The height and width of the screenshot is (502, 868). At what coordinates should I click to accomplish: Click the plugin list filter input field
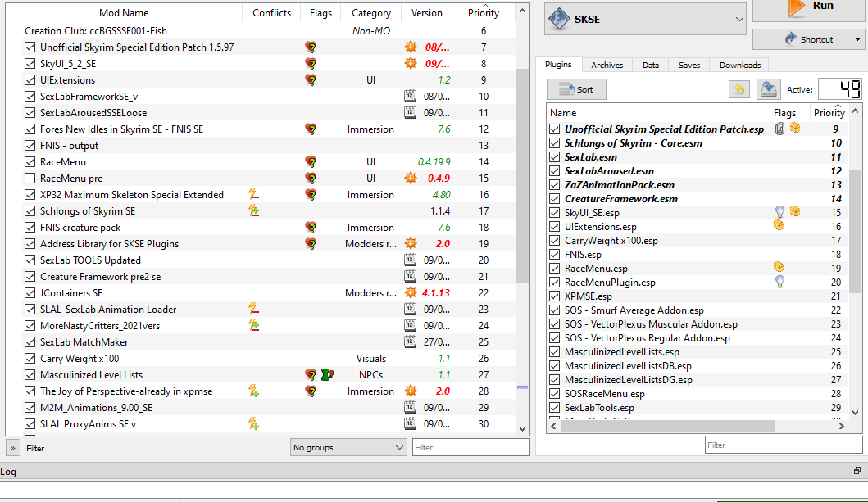783,445
